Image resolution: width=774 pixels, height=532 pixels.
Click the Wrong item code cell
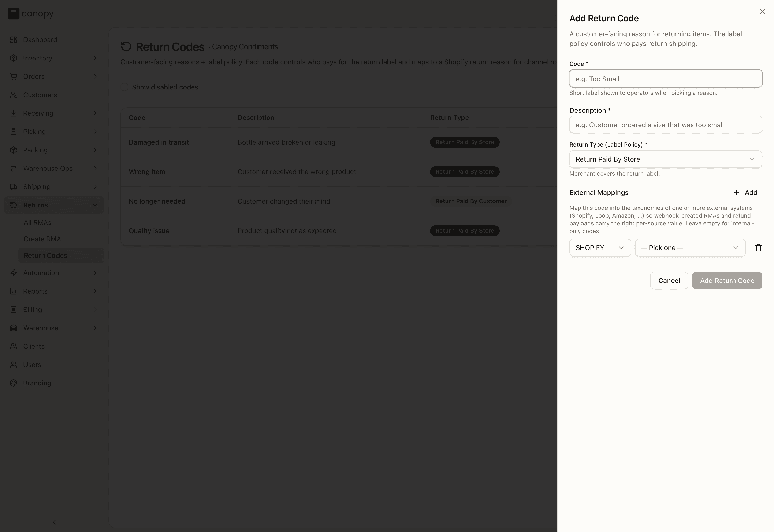coord(147,172)
